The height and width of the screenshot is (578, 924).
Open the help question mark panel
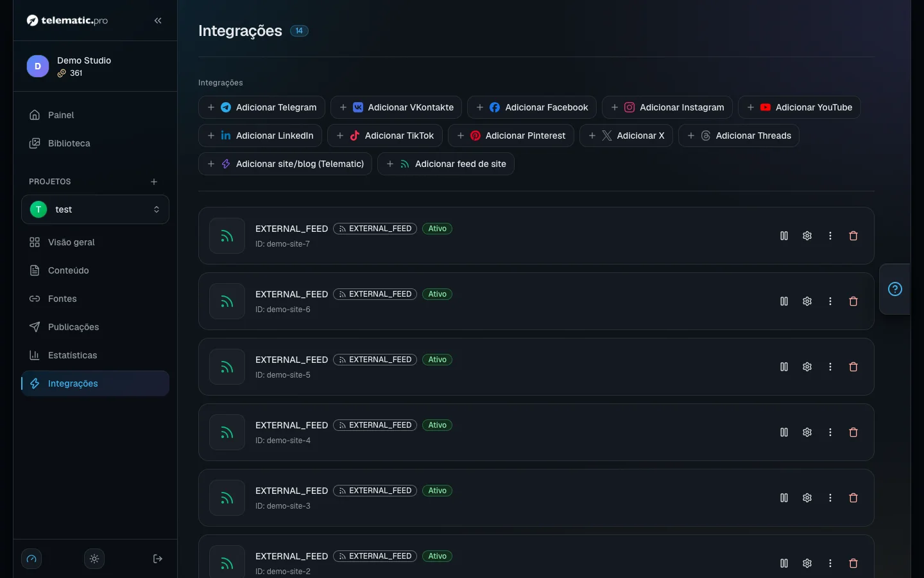coord(895,289)
